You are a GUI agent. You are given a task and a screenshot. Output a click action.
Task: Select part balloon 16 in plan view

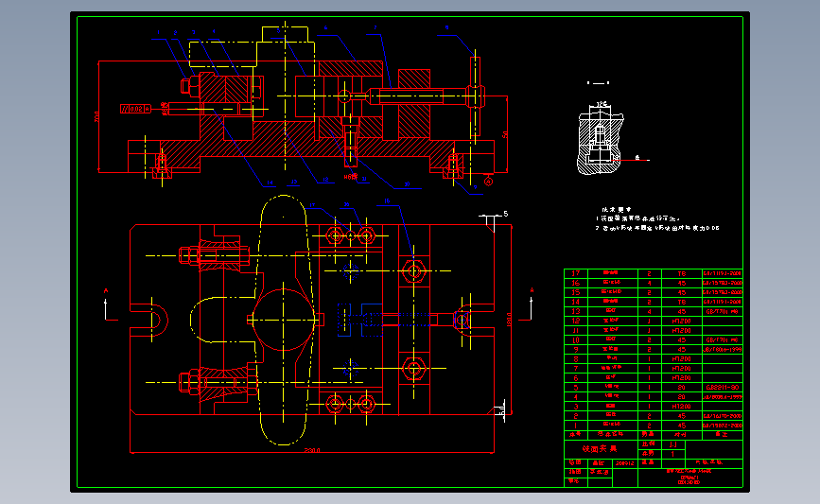346,205
